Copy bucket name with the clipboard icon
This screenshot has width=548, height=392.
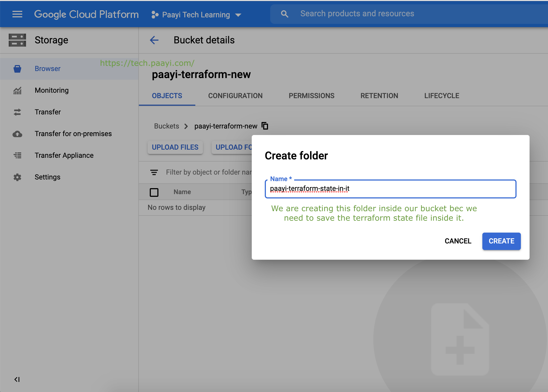(265, 126)
